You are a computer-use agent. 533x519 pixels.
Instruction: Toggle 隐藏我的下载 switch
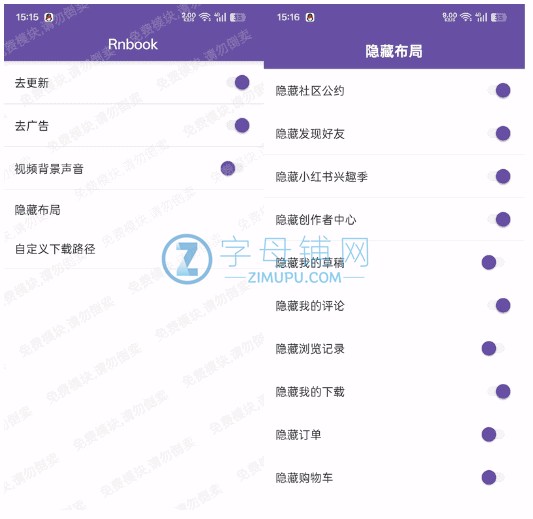(x=499, y=392)
